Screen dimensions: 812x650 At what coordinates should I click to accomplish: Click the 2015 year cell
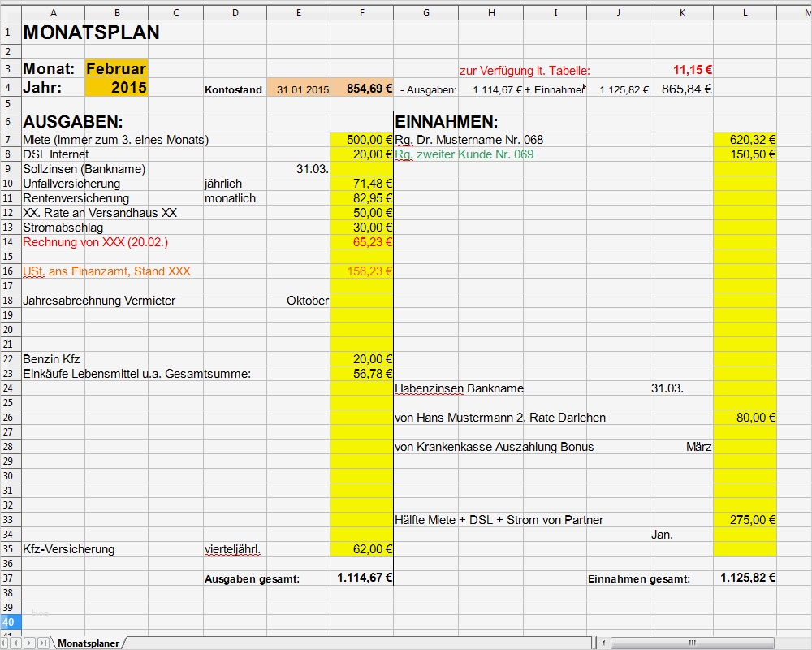pos(116,87)
